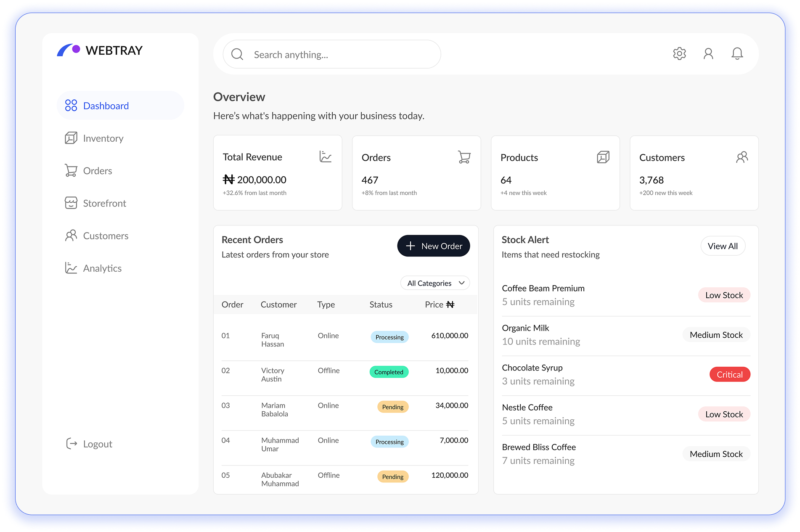Click the Total Revenue chart icon
This screenshot has width=800, height=532.
click(325, 157)
